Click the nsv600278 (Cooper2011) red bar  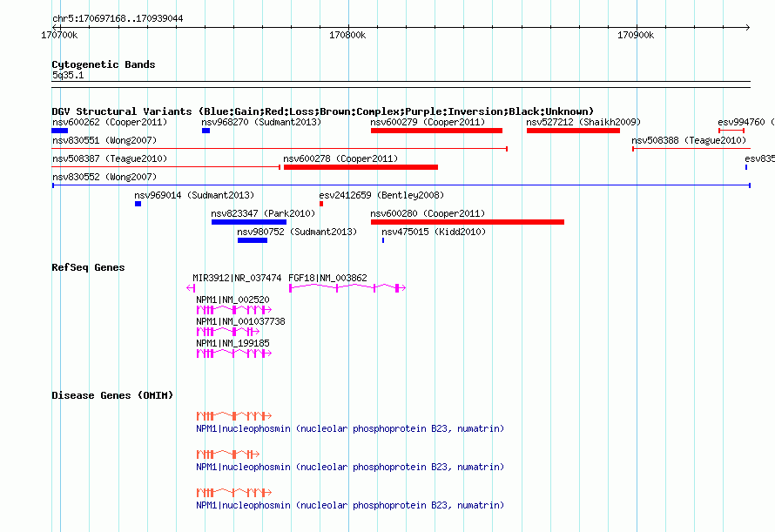(x=361, y=167)
